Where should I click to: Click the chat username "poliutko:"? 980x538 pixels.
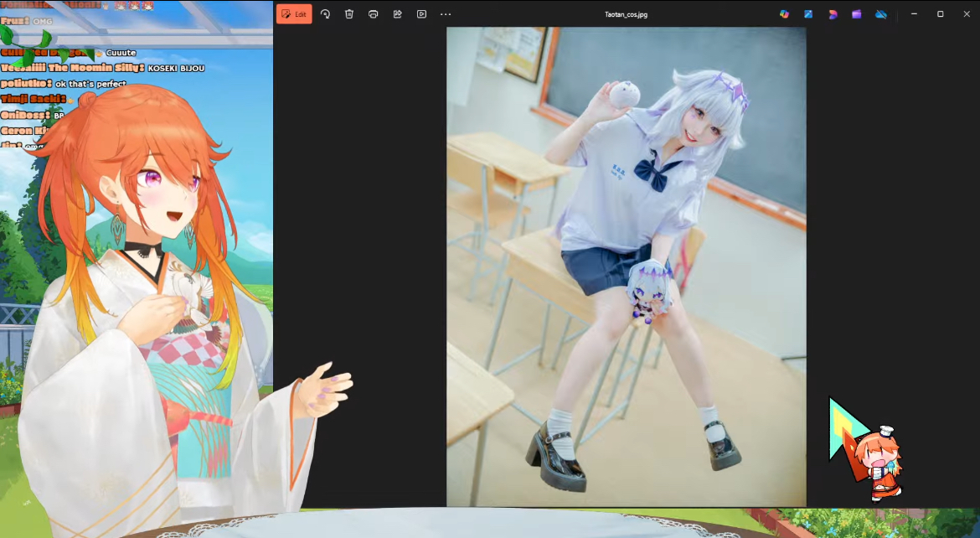[26, 83]
